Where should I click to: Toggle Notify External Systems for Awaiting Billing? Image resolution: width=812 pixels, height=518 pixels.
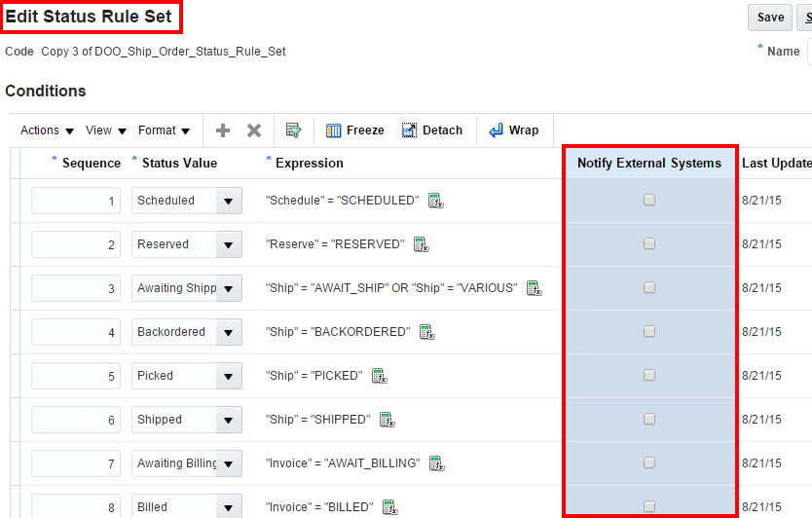click(648, 462)
